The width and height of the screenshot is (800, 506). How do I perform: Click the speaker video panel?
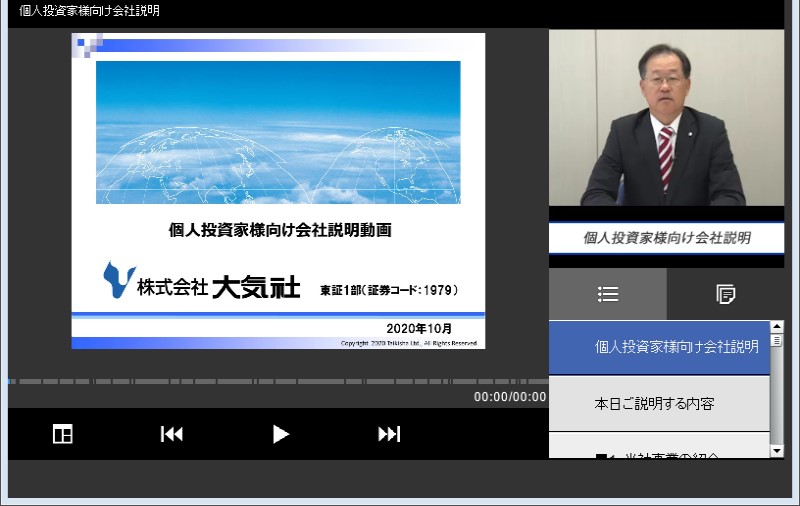tap(666, 118)
